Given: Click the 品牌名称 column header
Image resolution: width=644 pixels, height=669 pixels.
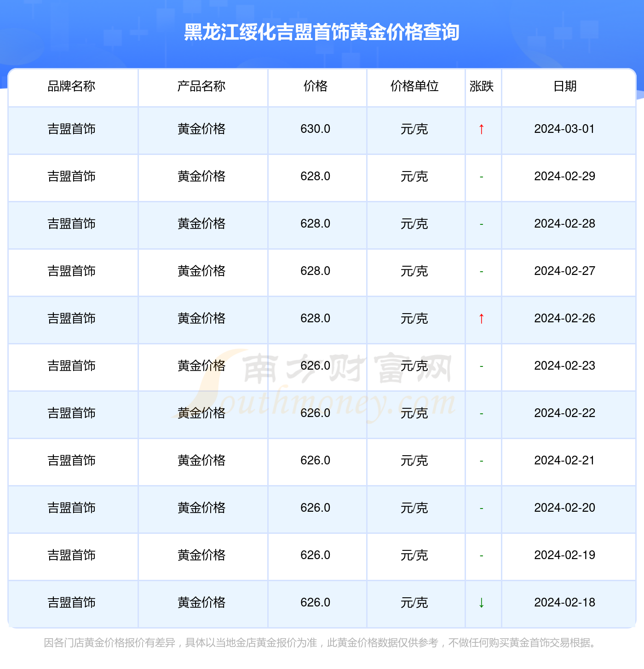Looking at the screenshot, I should coord(71,86).
